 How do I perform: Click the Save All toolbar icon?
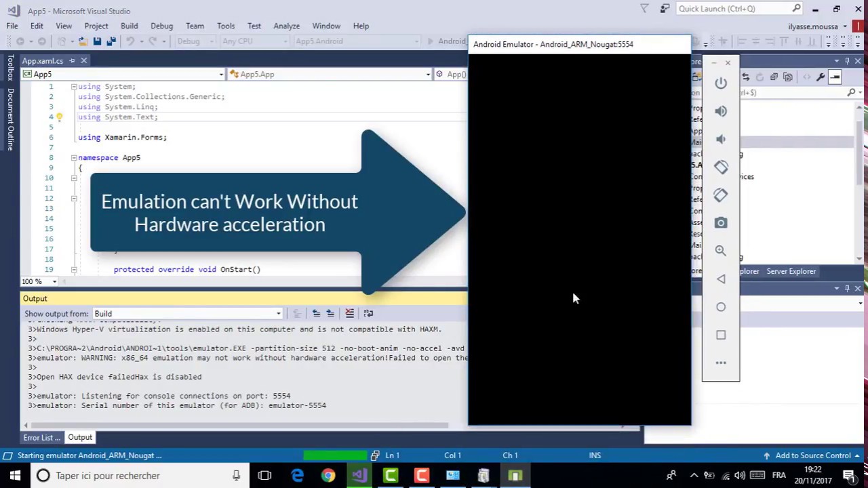tap(111, 41)
